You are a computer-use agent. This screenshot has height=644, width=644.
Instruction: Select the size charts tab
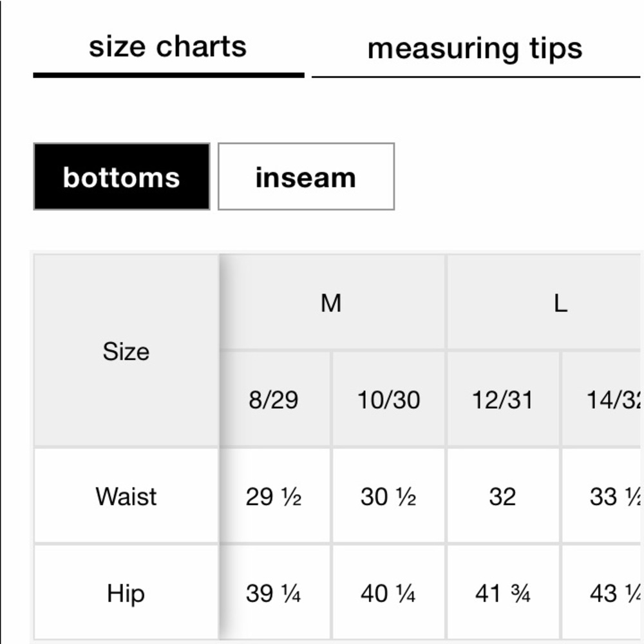click(169, 46)
